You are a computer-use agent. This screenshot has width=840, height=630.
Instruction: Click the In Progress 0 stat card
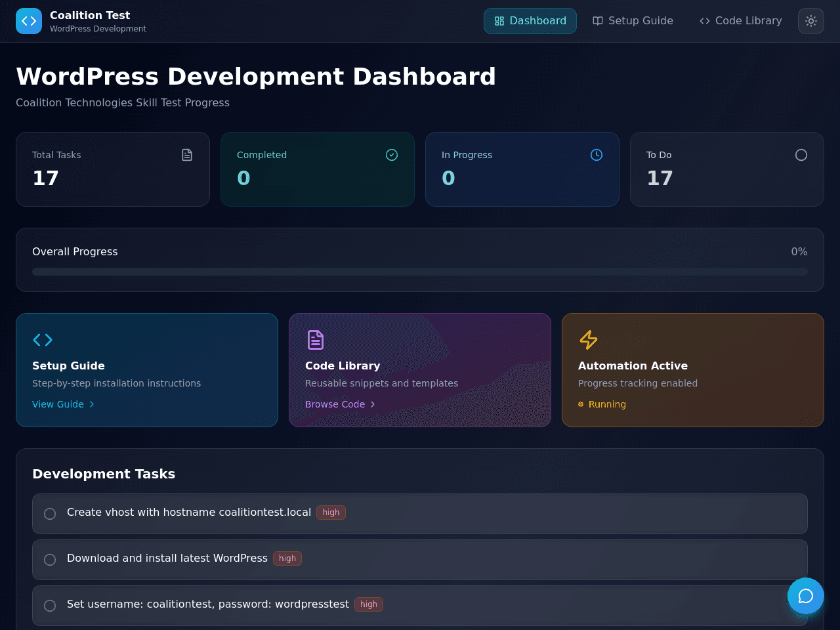pyautogui.click(x=522, y=169)
